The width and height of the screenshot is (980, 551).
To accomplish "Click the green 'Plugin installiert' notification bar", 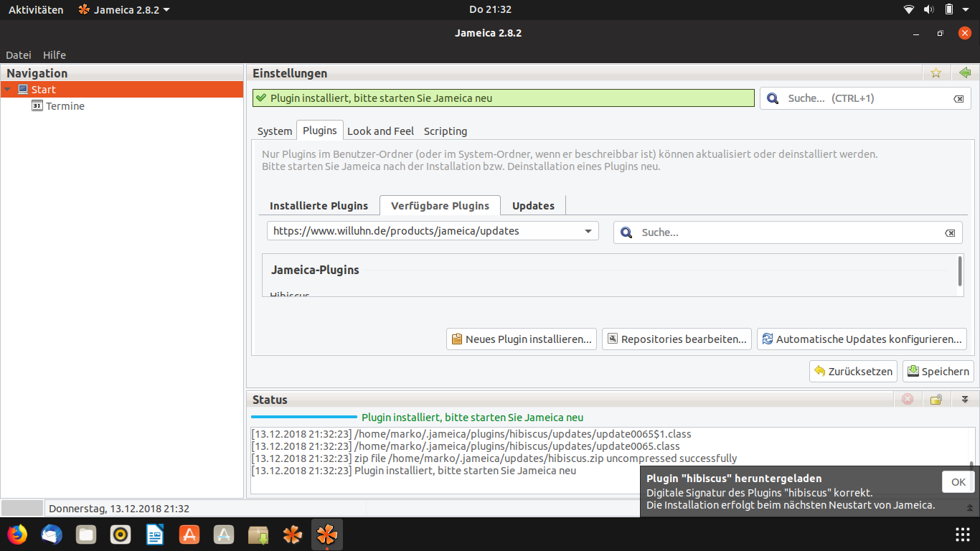I will coord(504,98).
